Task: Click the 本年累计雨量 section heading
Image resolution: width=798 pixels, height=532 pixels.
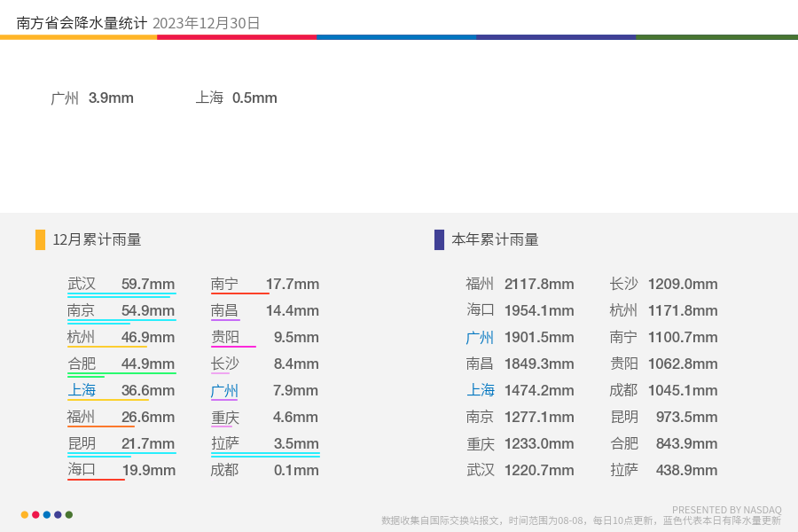Action: coord(495,239)
